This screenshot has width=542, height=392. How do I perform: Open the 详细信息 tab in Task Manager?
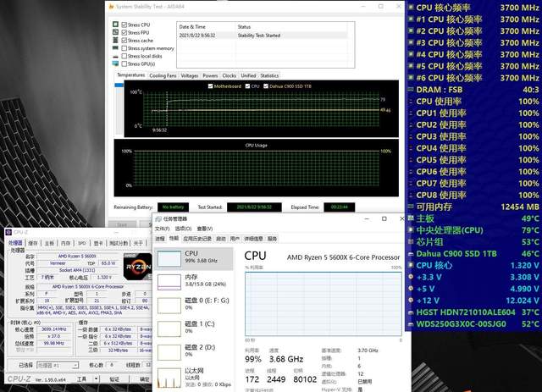253,239
